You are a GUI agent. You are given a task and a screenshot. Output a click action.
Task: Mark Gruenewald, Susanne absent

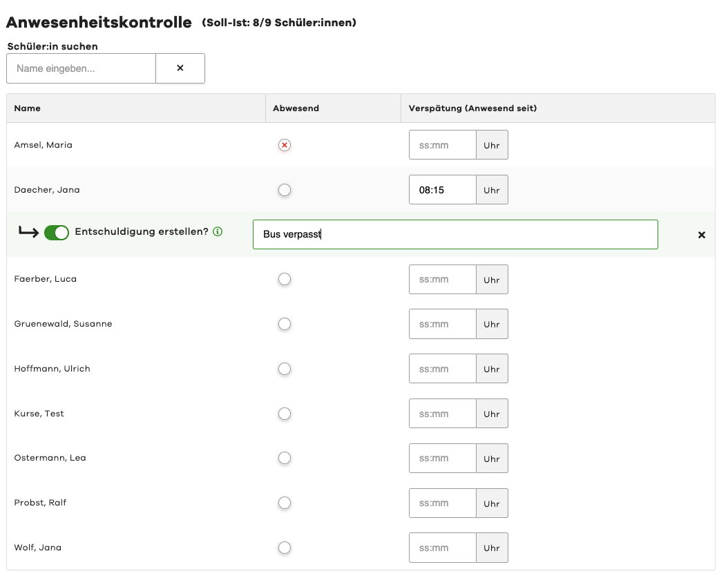coord(285,323)
